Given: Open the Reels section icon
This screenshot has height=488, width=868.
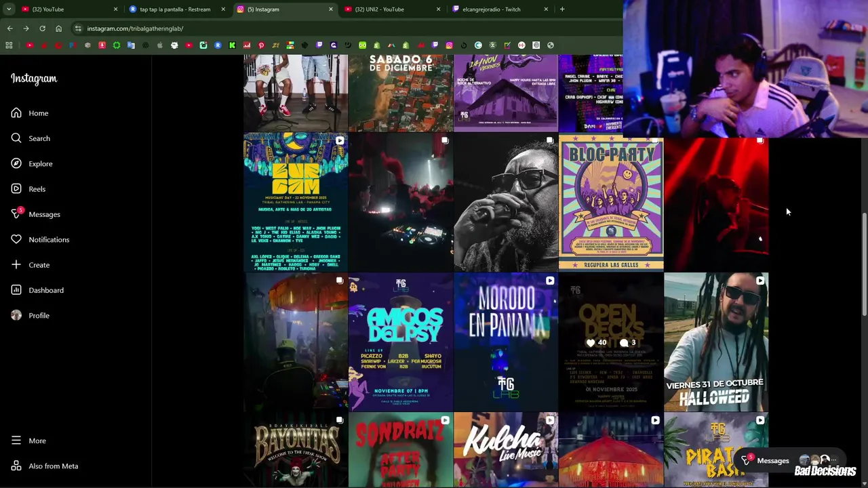Looking at the screenshot, I should [16, 189].
